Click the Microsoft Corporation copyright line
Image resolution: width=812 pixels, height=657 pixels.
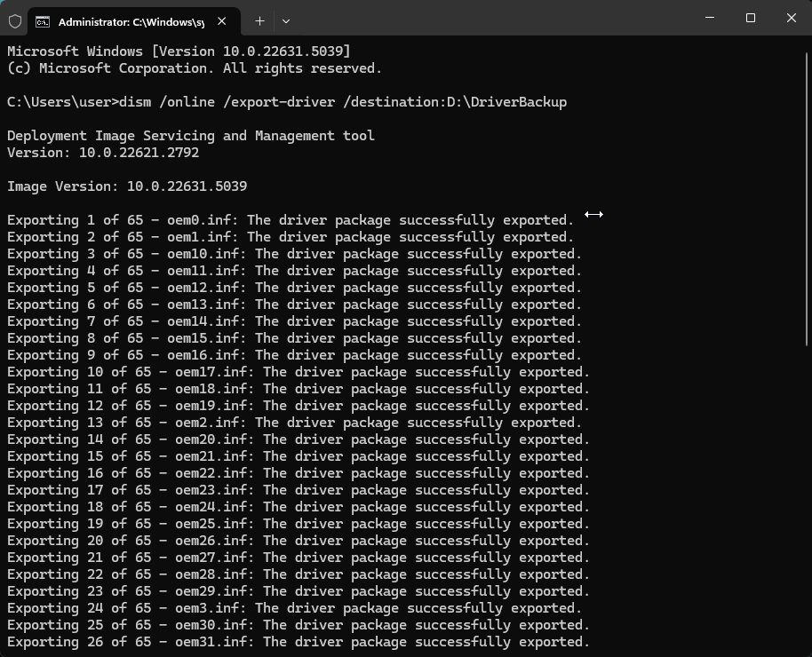pyautogui.click(x=194, y=67)
